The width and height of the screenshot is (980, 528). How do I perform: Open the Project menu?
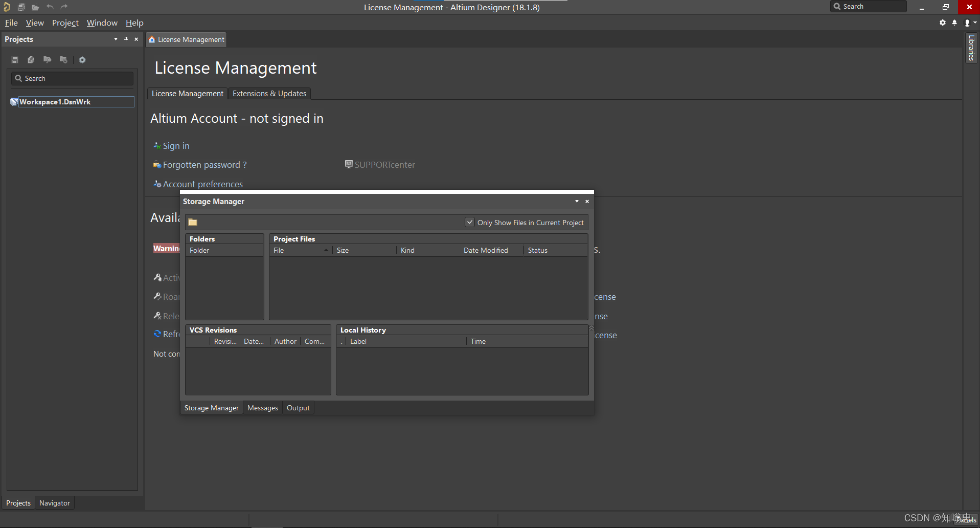[65, 23]
